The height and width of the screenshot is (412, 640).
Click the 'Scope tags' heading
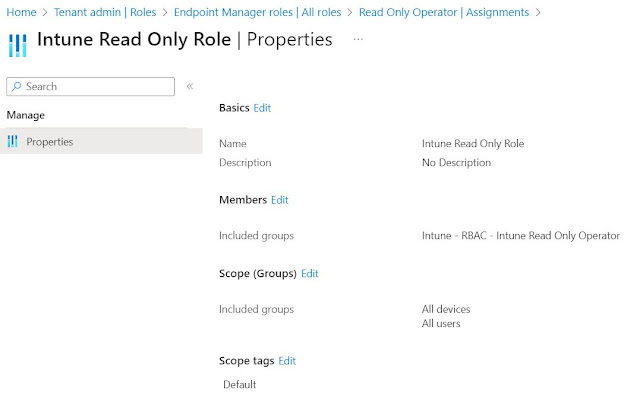(247, 361)
